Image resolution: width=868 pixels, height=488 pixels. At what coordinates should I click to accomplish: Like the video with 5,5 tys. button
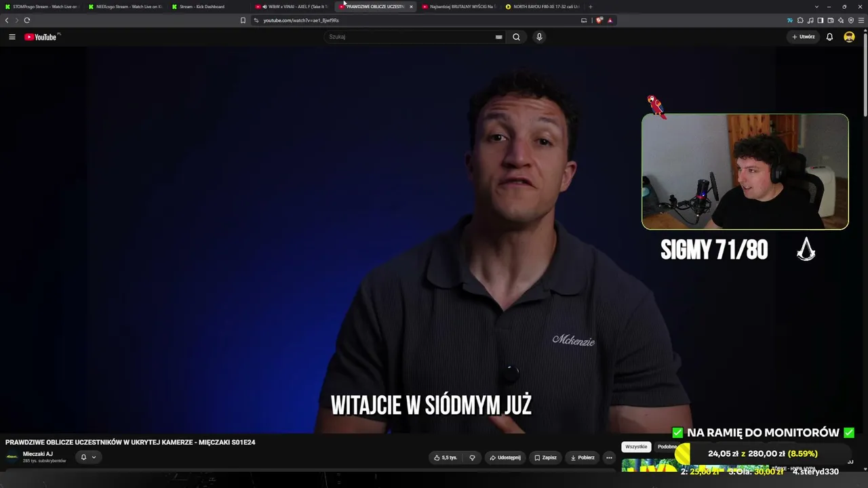click(x=446, y=457)
